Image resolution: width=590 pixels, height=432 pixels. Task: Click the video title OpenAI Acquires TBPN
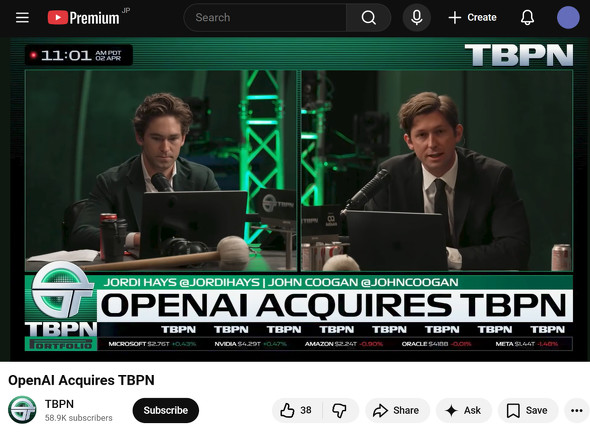coord(81,380)
